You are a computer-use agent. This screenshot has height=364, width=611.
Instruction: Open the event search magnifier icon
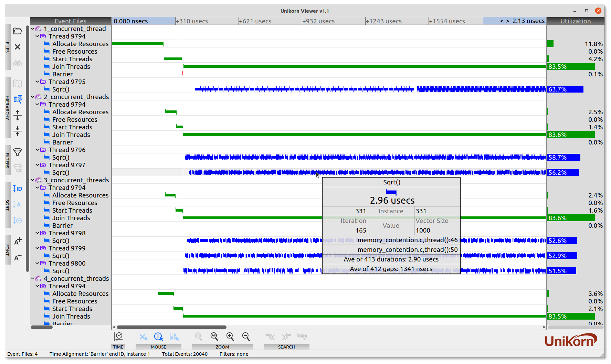point(302,336)
